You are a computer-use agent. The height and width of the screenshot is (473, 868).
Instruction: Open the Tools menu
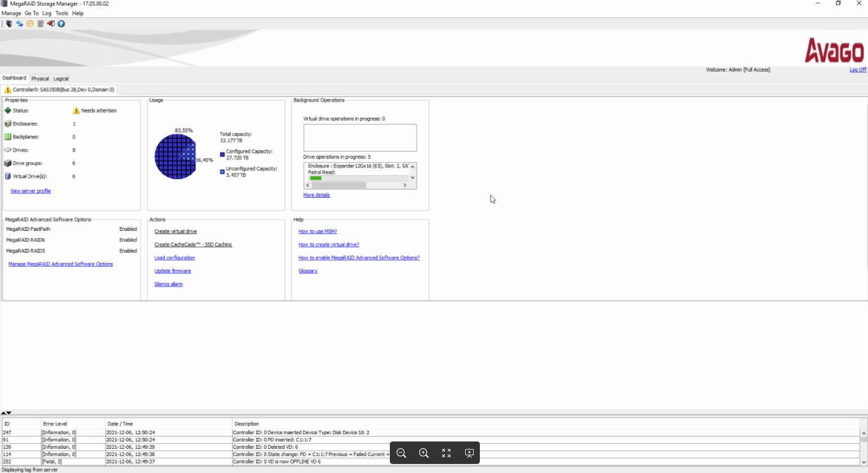click(62, 14)
